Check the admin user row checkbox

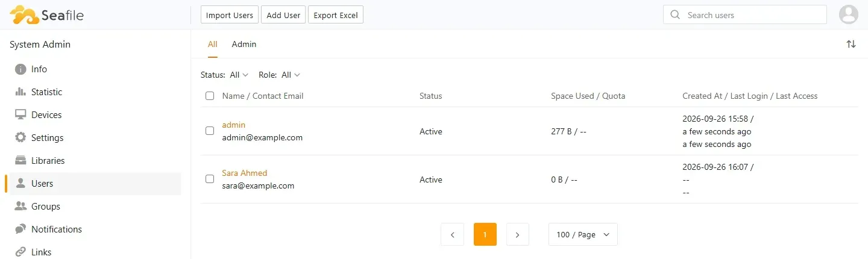click(x=210, y=131)
